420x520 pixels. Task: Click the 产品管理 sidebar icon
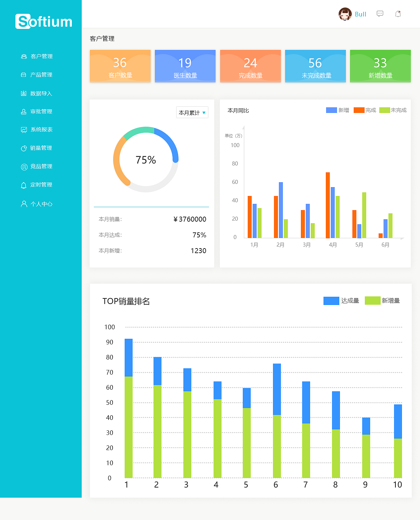click(x=24, y=75)
